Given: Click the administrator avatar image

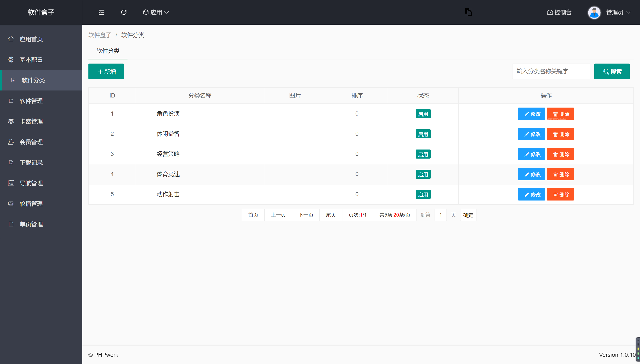Looking at the screenshot, I should pyautogui.click(x=594, y=13).
